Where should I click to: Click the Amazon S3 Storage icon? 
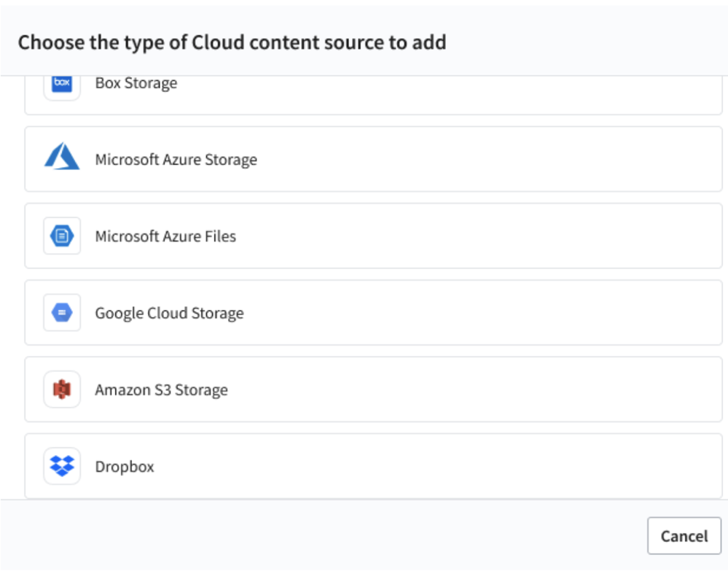pos(62,389)
